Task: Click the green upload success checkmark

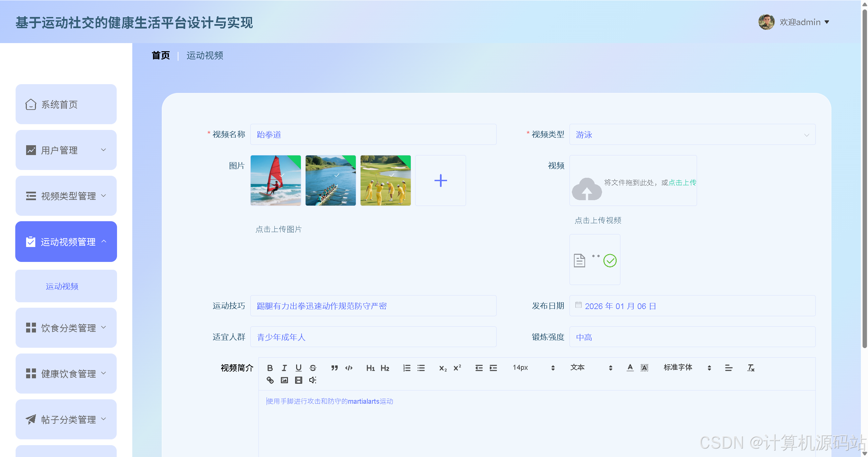Action: [x=610, y=261]
